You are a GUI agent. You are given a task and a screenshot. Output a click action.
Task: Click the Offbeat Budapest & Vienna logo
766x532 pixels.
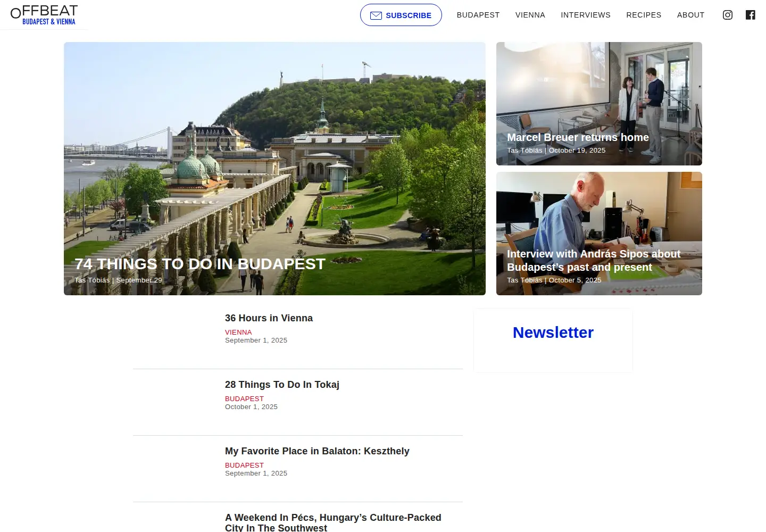[44, 15]
